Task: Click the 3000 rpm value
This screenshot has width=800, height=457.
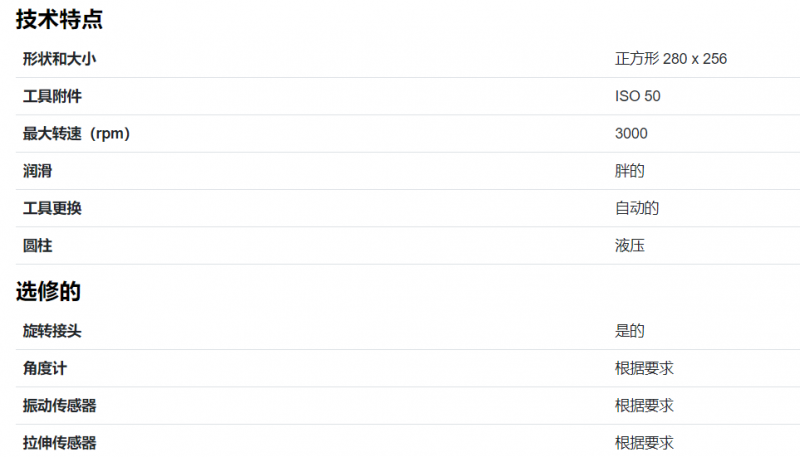Action: (631, 134)
